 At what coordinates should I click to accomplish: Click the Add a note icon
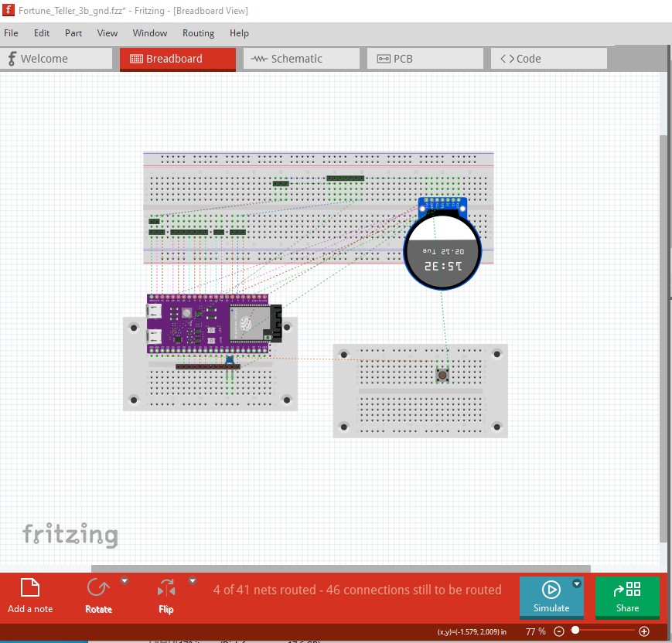[x=30, y=588]
